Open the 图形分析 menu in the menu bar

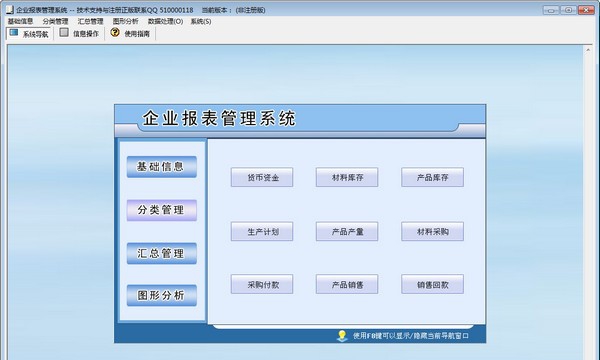coord(126,21)
